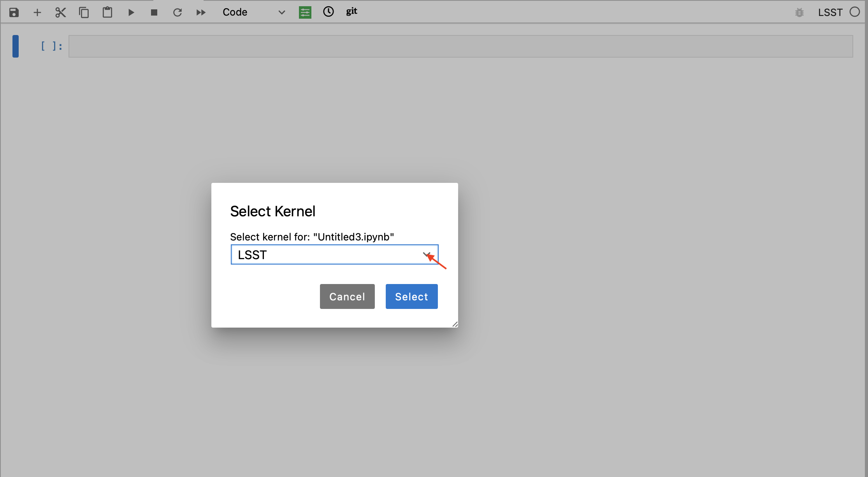Open the LSST kernel picker in toolbar
This screenshot has width=868, height=477.
coord(830,12)
